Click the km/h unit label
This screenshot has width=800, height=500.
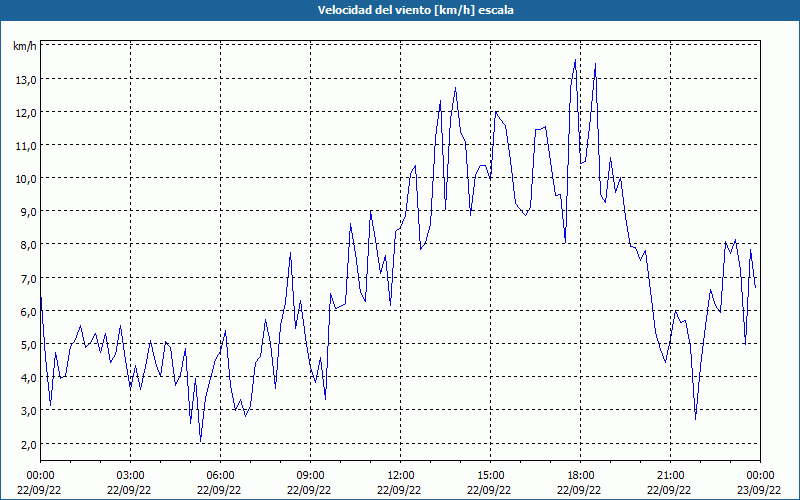click(24, 46)
